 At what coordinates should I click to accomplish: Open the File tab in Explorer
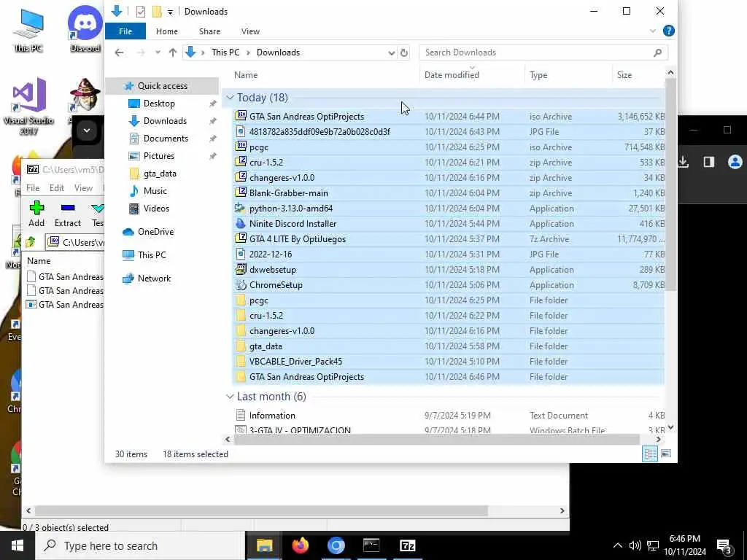click(125, 31)
